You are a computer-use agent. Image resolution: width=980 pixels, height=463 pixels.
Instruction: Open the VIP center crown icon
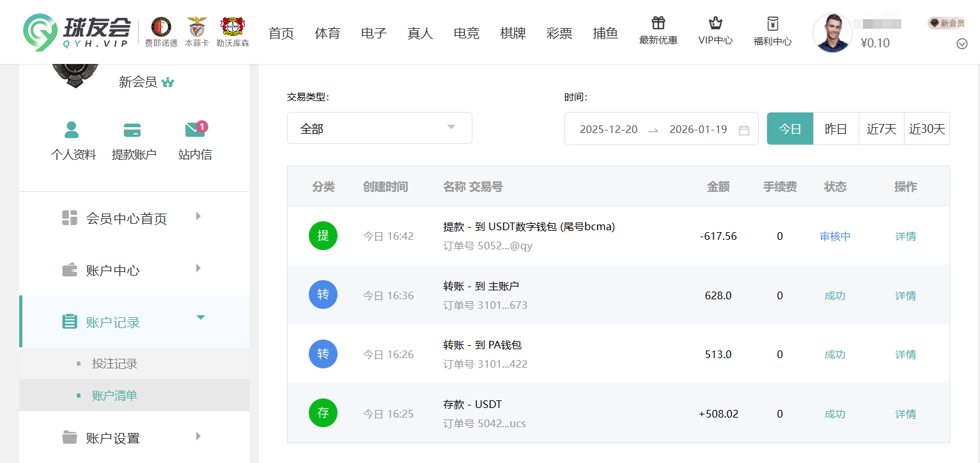pyautogui.click(x=715, y=24)
